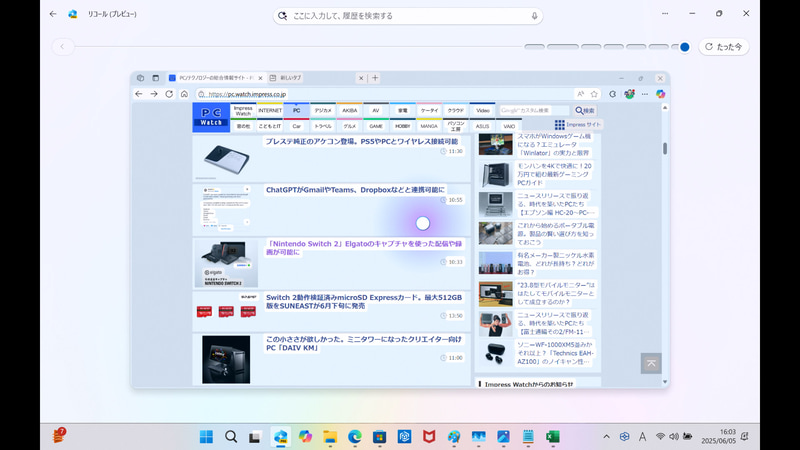Click the arcade controller article thumbnail
Viewport: 800px width, 450px height.
point(226,159)
